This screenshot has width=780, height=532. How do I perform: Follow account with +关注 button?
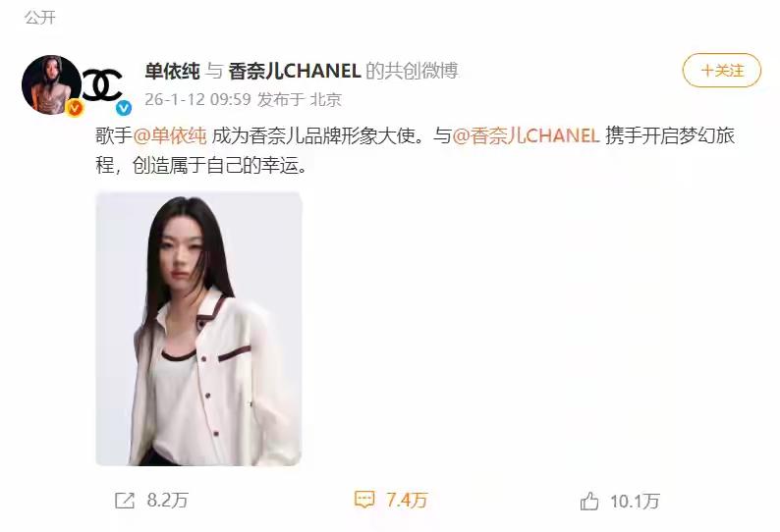tap(722, 71)
